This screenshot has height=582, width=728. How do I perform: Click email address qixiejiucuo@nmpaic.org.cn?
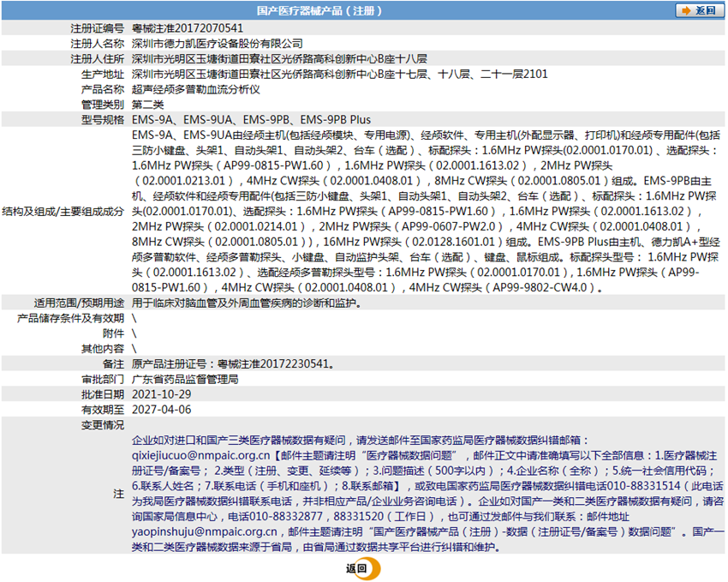[200, 456]
